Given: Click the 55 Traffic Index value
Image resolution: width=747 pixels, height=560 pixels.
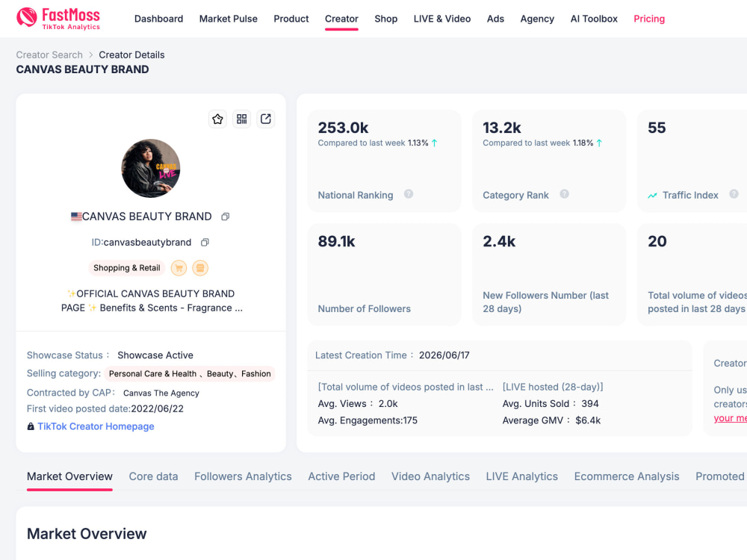Looking at the screenshot, I should 657,128.
